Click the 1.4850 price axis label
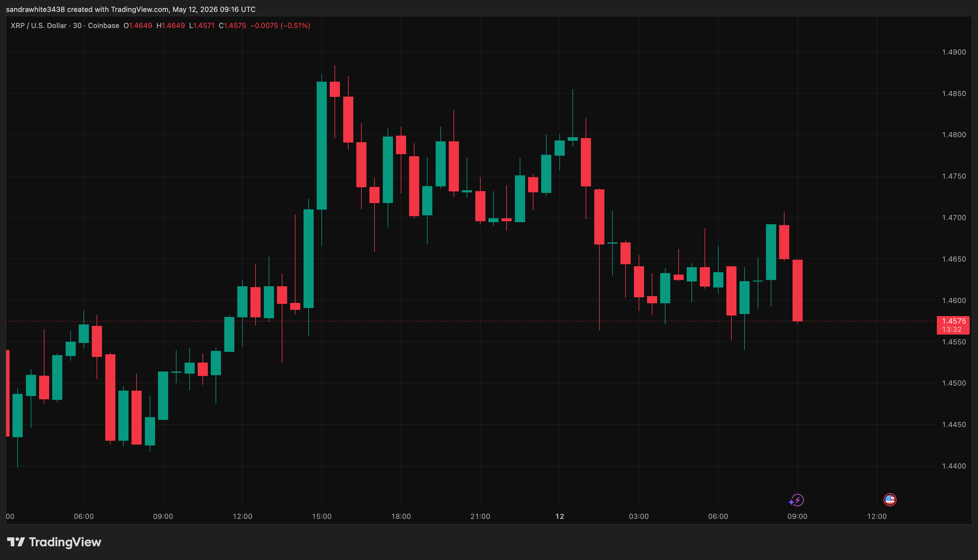 [954, 93]
